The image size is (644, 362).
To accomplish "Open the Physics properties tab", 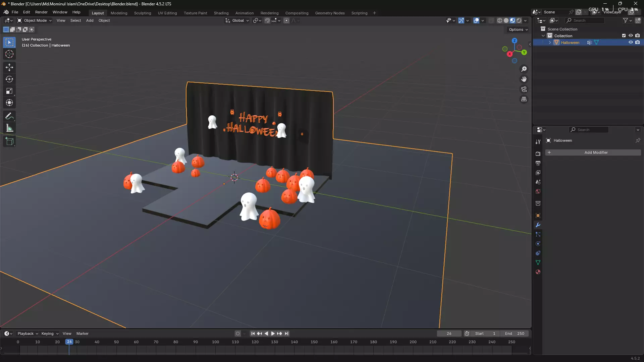I will tap(538, 244).
